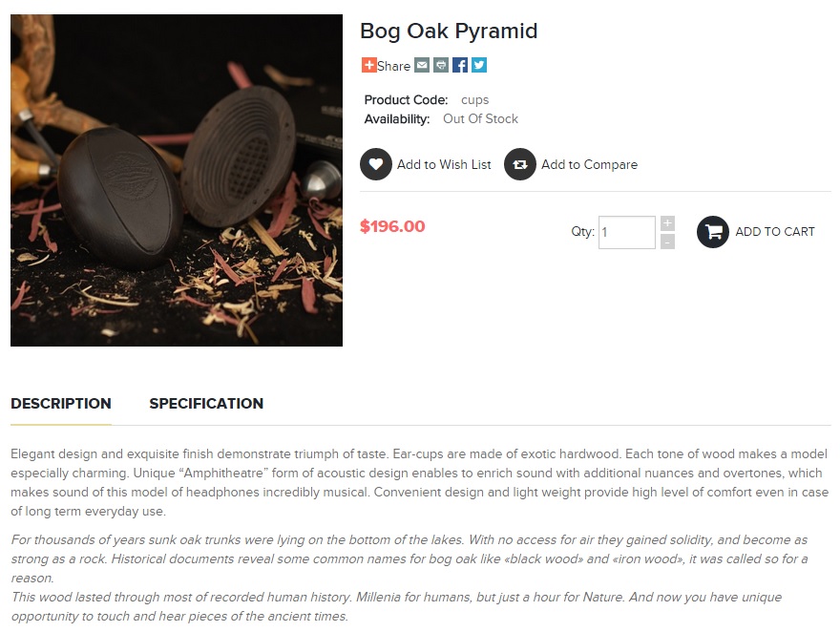Click the Bog Oak Pyramid title
The height and width of the screenshot is (632, 840).
click(449, 32)
